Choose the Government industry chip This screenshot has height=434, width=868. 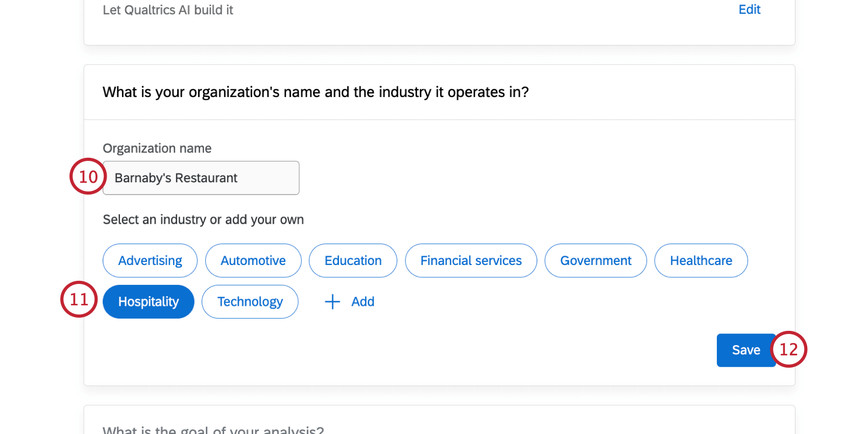(x=595, y=261)
